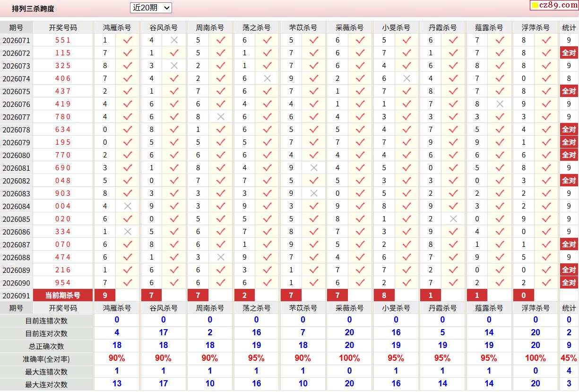
Task: Click the 芣苡 cross mark in row 2026081
Action: point(313,168)
